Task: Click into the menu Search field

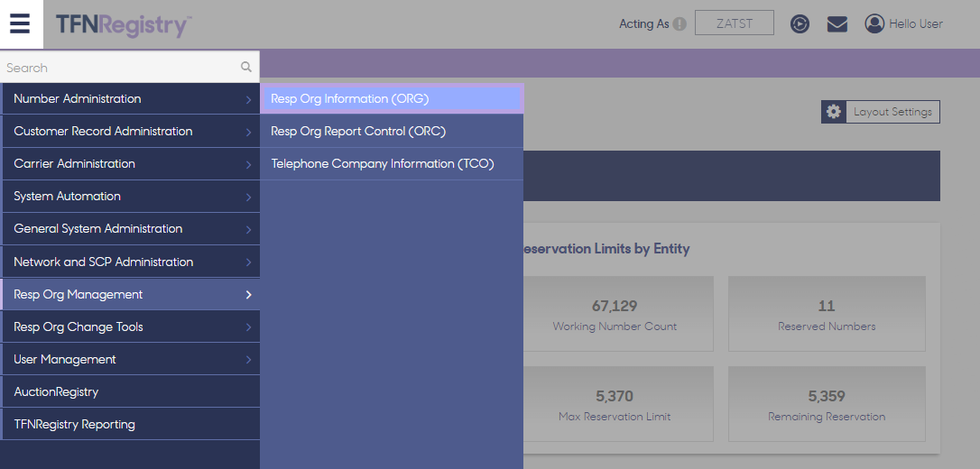Action: [122, 67]
